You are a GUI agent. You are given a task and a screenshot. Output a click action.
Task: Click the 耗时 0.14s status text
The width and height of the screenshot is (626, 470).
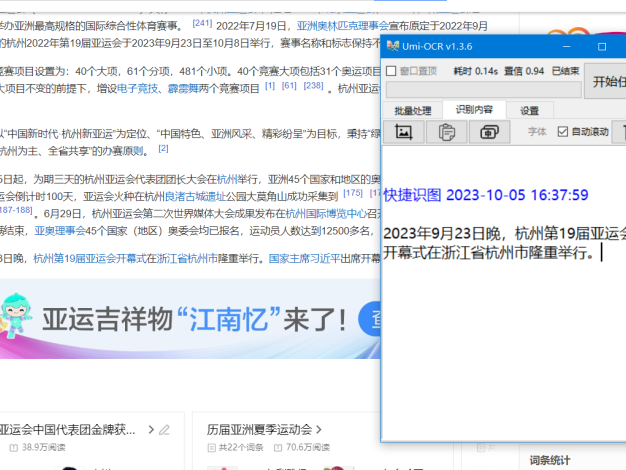(475, 71)
